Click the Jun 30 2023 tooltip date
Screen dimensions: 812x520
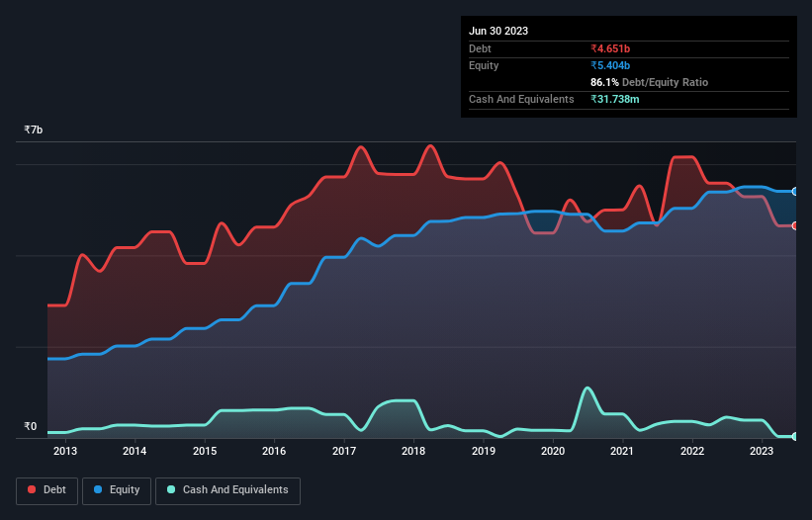498,31
